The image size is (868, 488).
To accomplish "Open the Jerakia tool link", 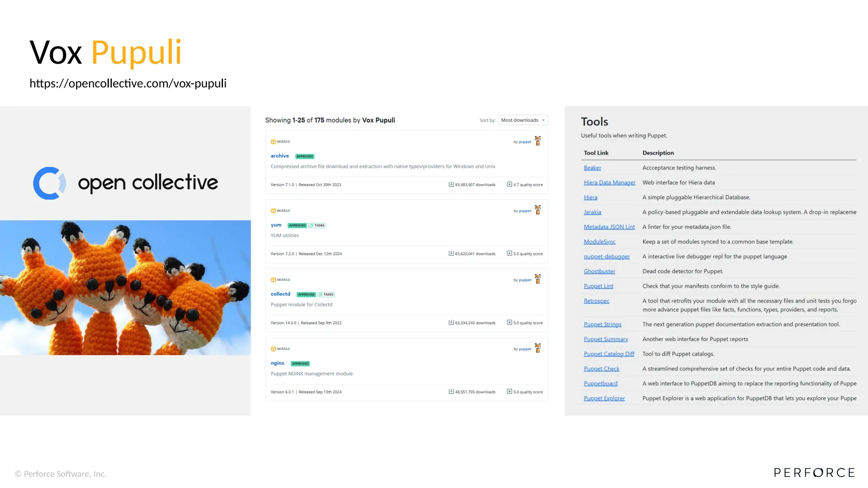I will [592, 212].
